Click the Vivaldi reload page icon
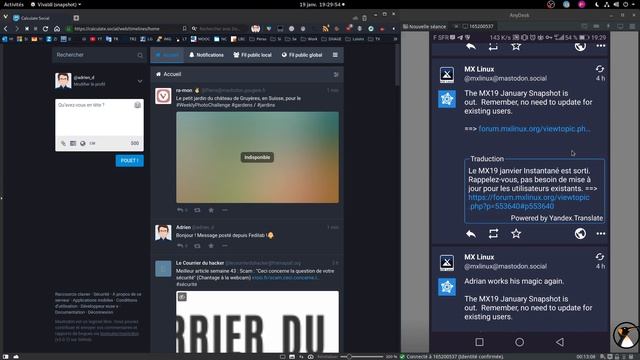This screenshot has height=360, width=640. click(45, 29)
